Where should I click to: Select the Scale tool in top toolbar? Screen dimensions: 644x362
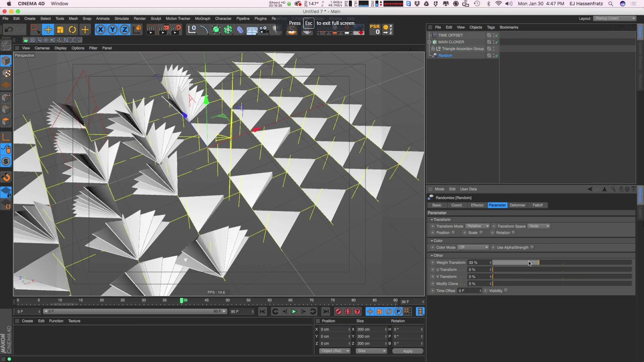[x=60, y=29]
